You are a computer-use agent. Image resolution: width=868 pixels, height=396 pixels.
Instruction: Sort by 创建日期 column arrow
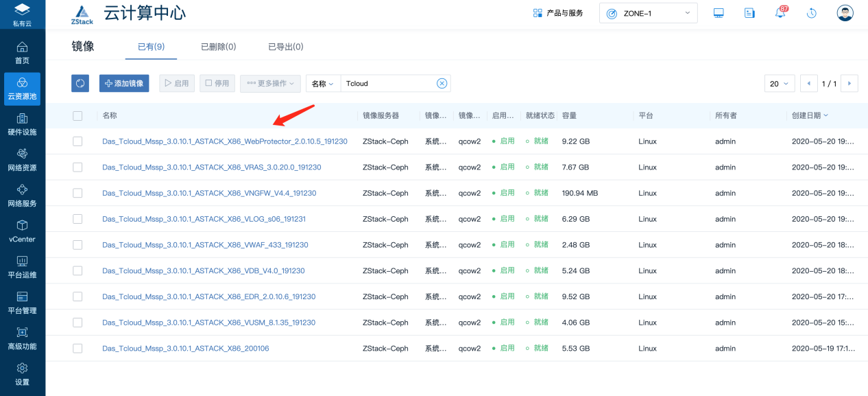pyautogui.click(x=825, y=116)
